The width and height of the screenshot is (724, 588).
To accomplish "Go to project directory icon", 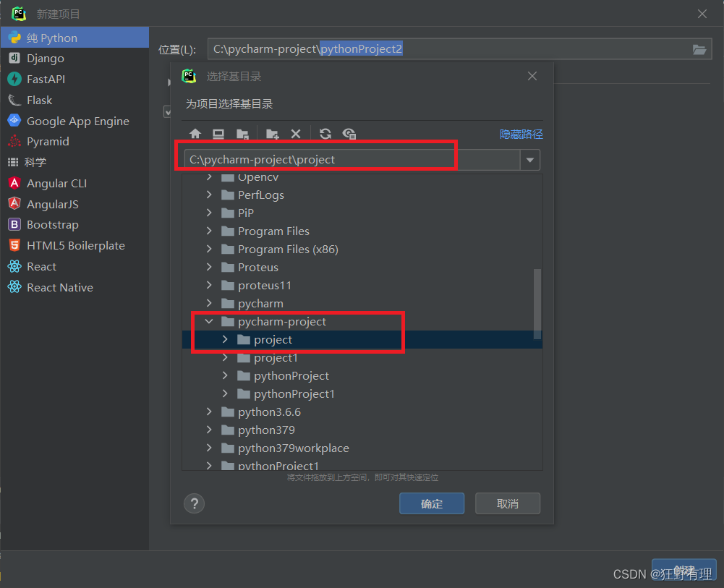I will click(242, 134).
